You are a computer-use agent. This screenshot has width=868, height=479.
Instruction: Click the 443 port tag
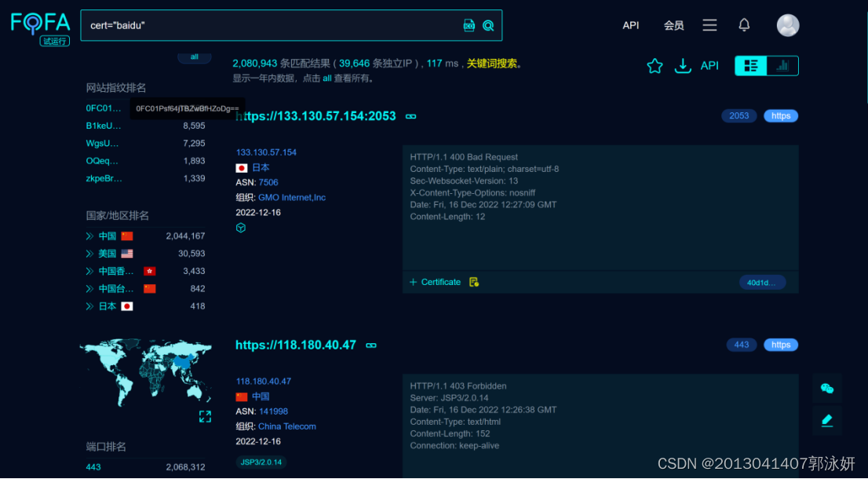point(741,345)
